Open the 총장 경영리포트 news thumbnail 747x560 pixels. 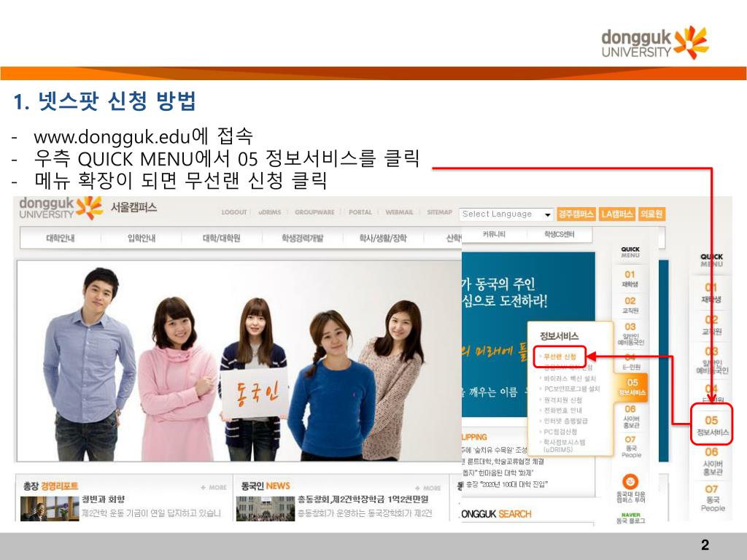(x=50, y=508)
